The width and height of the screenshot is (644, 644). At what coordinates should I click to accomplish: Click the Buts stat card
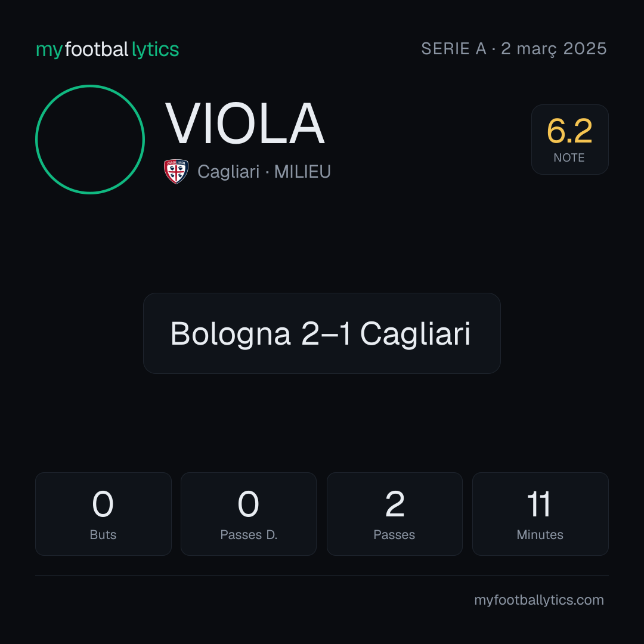[103, 514]
